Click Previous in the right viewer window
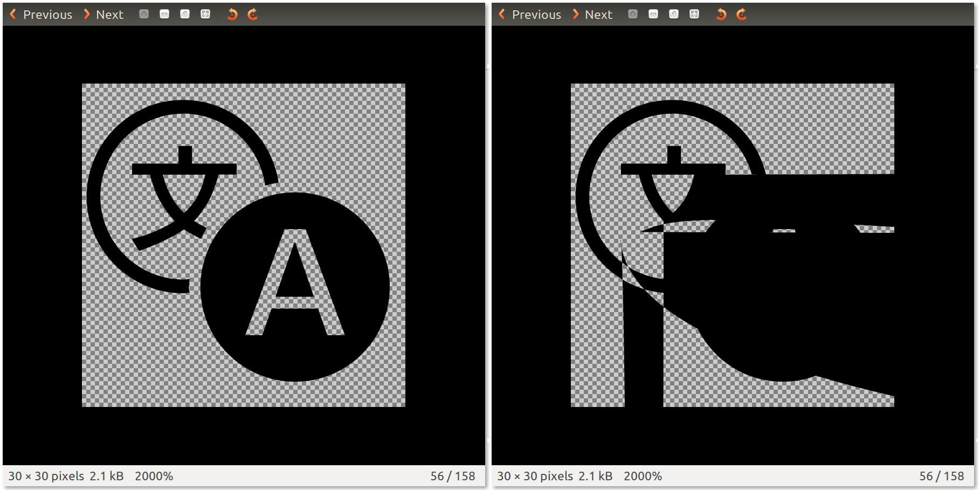 (x=530, y=15)
